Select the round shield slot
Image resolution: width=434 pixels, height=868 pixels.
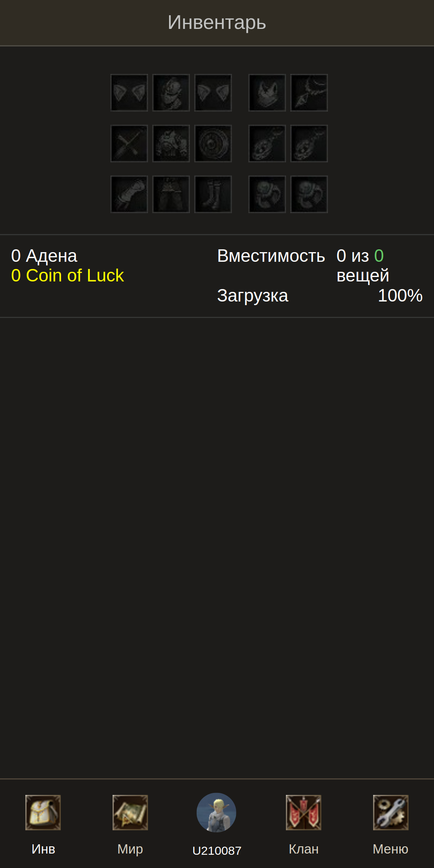coord(213,143)
